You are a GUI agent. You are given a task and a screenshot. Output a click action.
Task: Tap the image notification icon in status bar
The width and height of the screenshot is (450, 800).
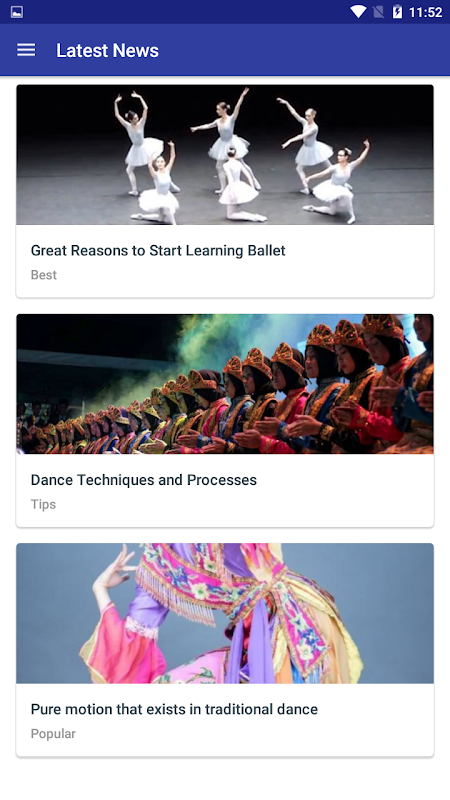16,12
